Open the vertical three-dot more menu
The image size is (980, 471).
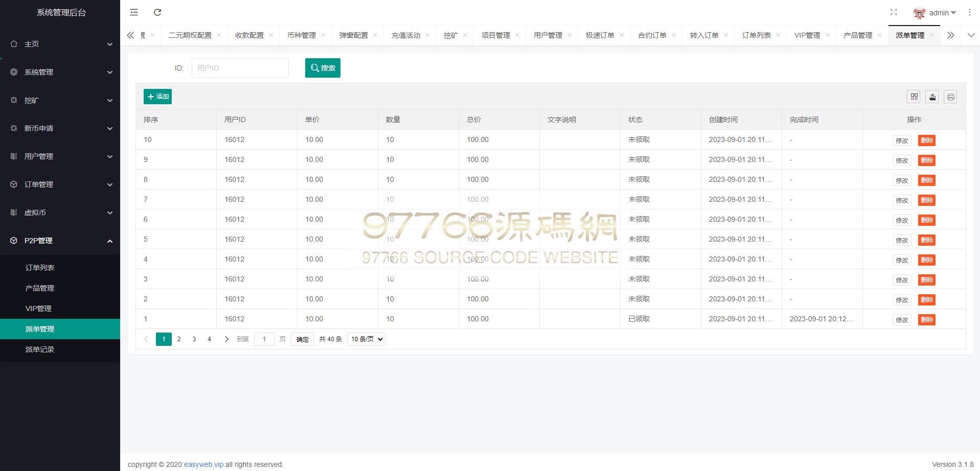969,12
